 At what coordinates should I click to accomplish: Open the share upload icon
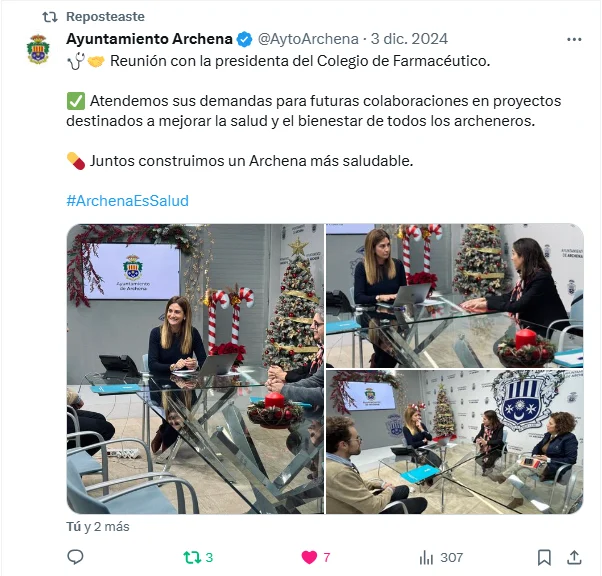(574, 557)
